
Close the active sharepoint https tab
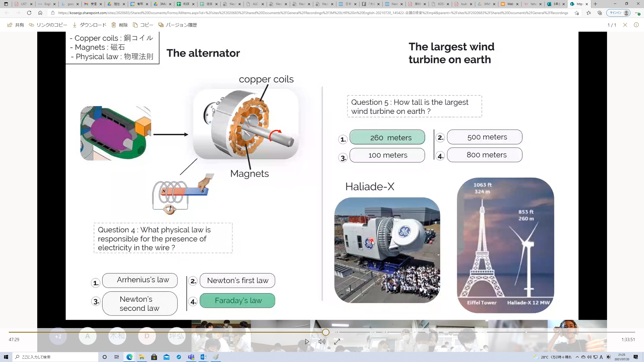[x=587, y=4]
